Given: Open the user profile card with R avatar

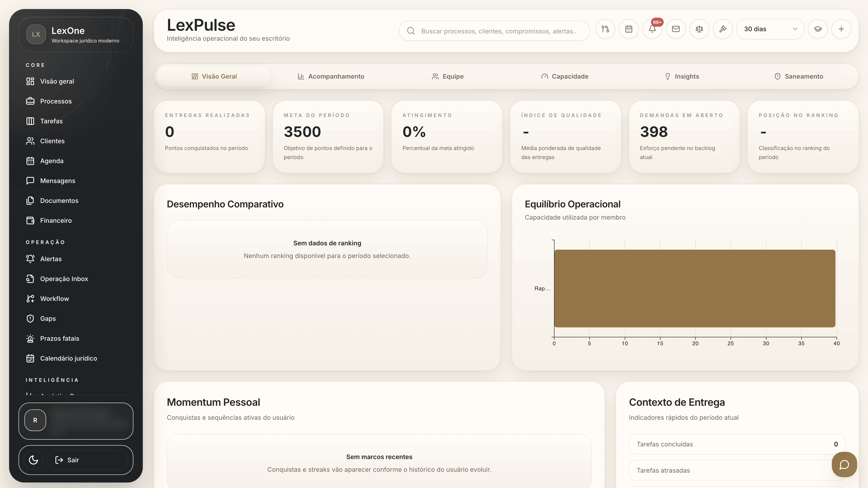Looking at the screenshot, I should coord(76,421).
